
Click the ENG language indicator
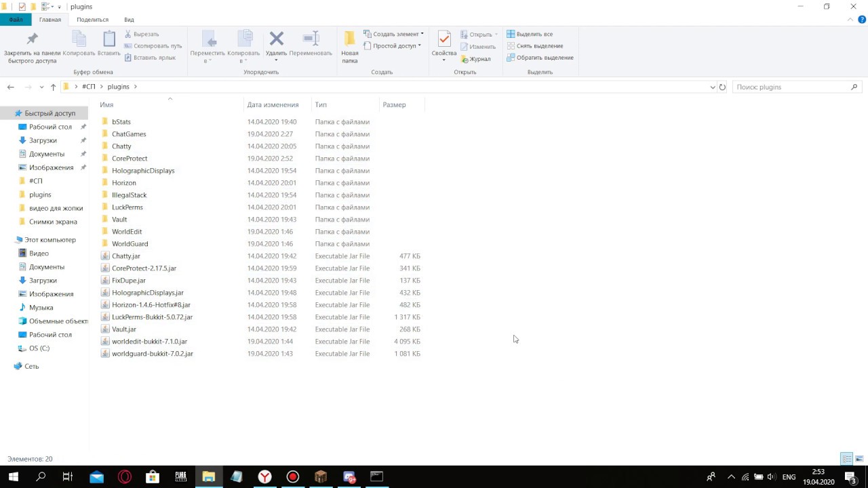[x=789, y=477]
